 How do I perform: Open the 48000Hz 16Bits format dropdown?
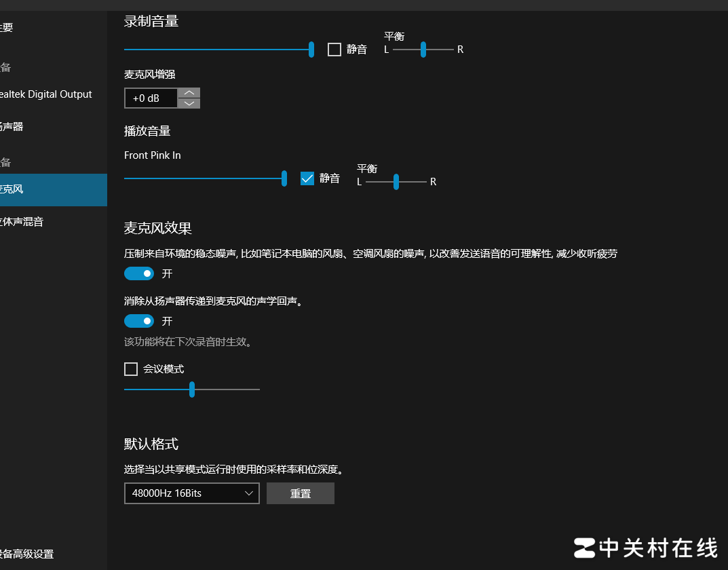coord(192,493)
